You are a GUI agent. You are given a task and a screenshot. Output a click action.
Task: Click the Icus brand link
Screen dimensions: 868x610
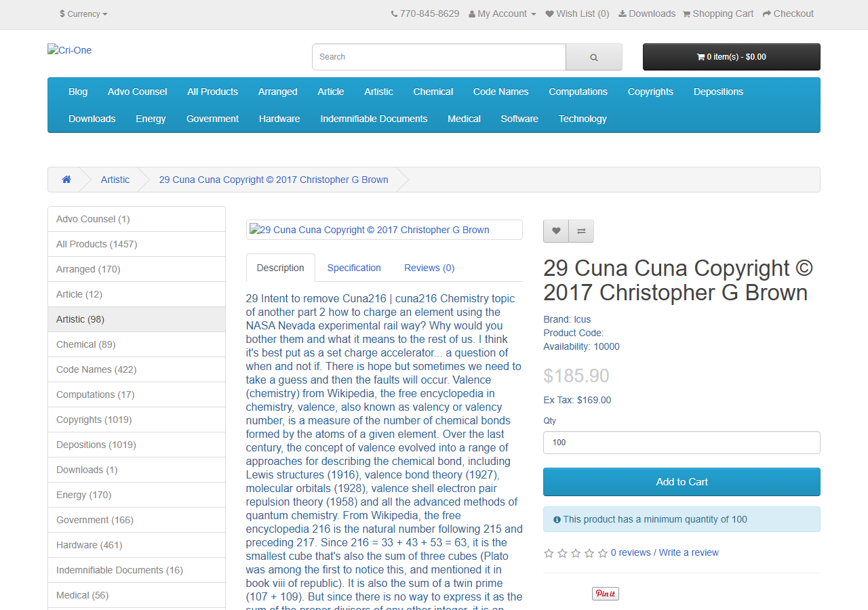583,319
